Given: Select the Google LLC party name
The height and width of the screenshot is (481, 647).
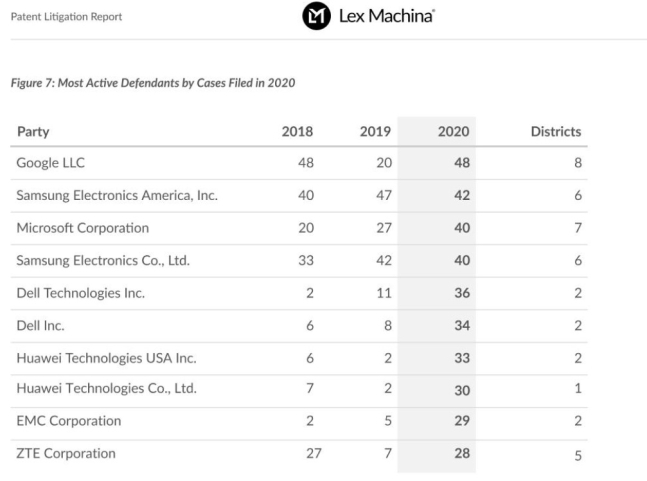Looking at the screenshot, I should click(x=53, y=163).
